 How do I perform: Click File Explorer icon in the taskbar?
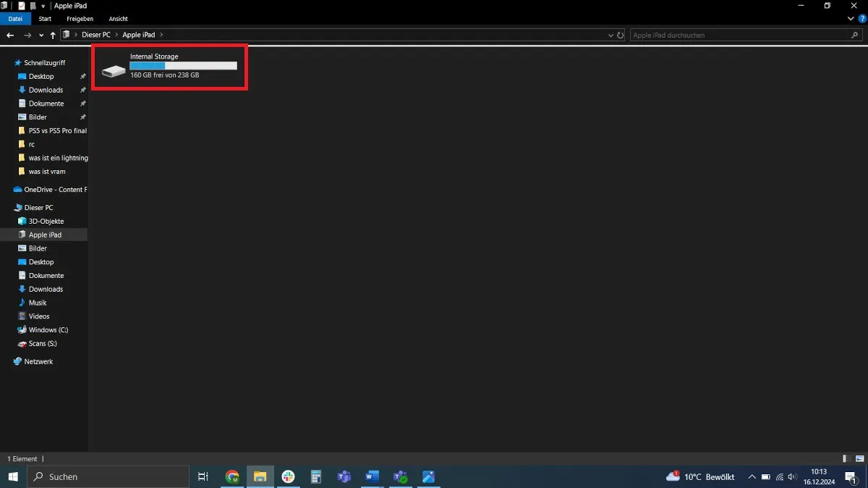tap(260, 476)
